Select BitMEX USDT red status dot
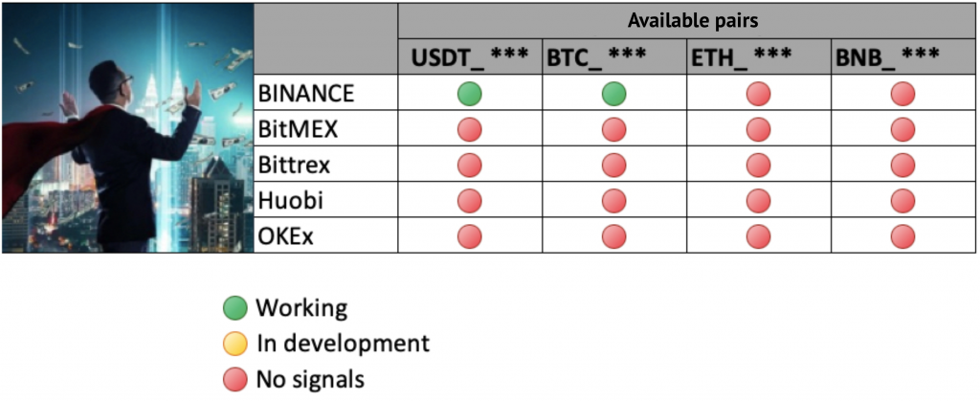Screen dimensions: 980x401 tap(470, 129)
